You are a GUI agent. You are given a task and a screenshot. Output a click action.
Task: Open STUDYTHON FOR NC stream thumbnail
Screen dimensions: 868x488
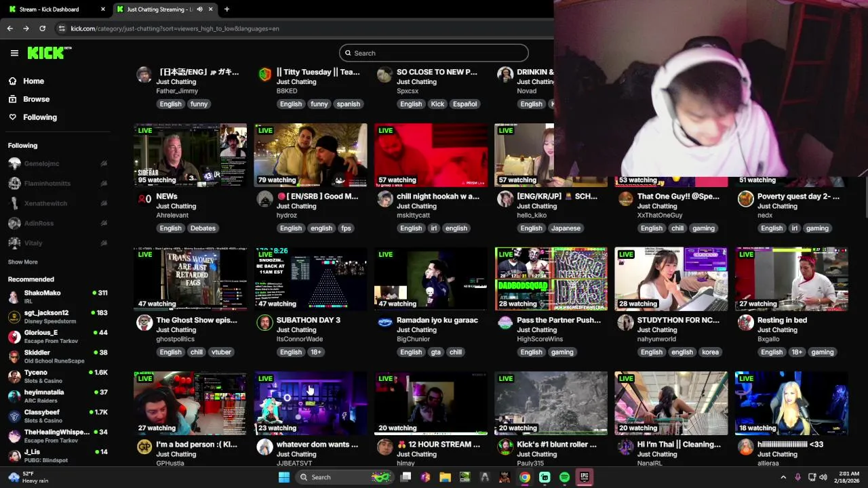[671, 279]
